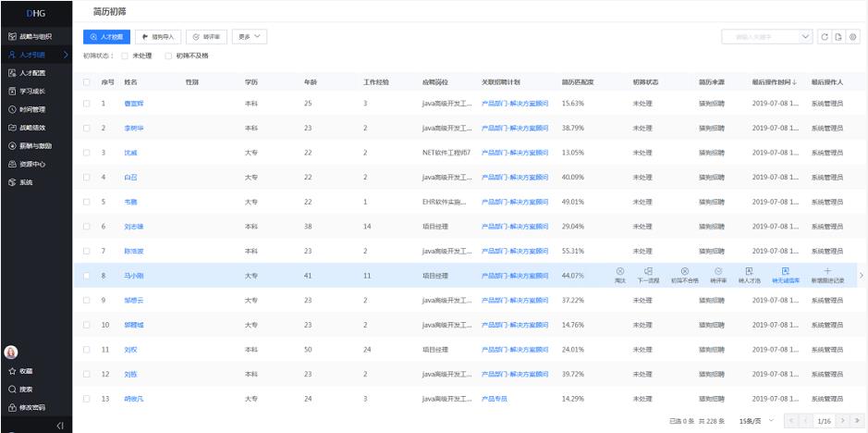The width and height of the screenshot is (868, 433).
Task: Click 淘汰 icon in highlighted row
Action: tap(620, 274)
